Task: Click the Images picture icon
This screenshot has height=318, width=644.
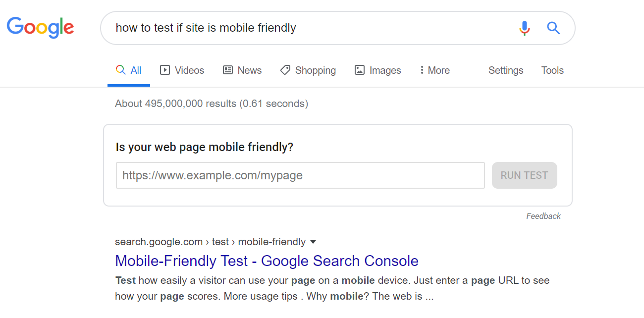Action: (360, 70)
